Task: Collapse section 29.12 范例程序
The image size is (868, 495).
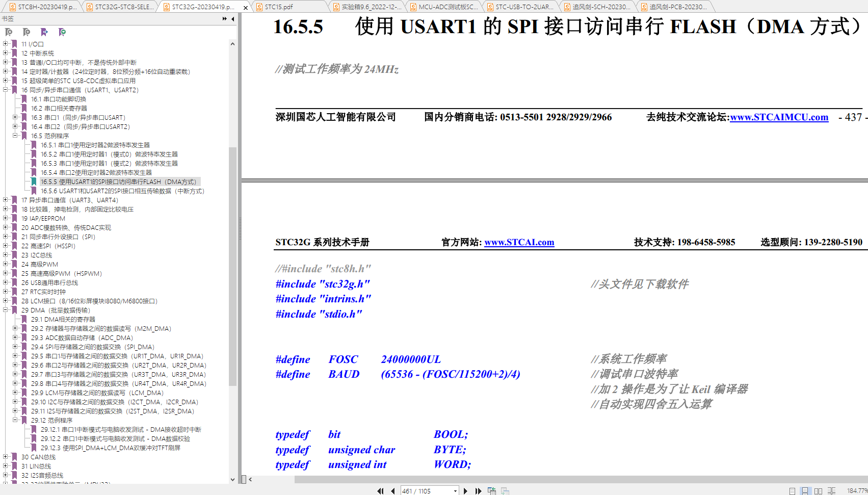Action: tap(15, 420)
